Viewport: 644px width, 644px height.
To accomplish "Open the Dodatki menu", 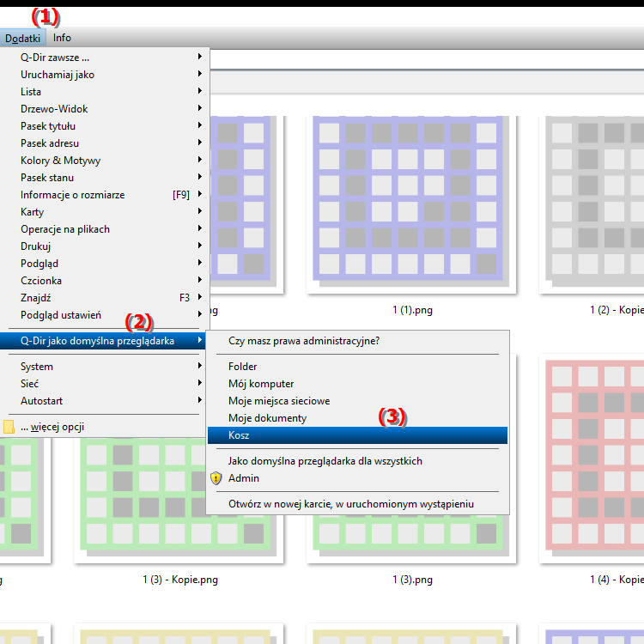I will (x=22, y=38).
